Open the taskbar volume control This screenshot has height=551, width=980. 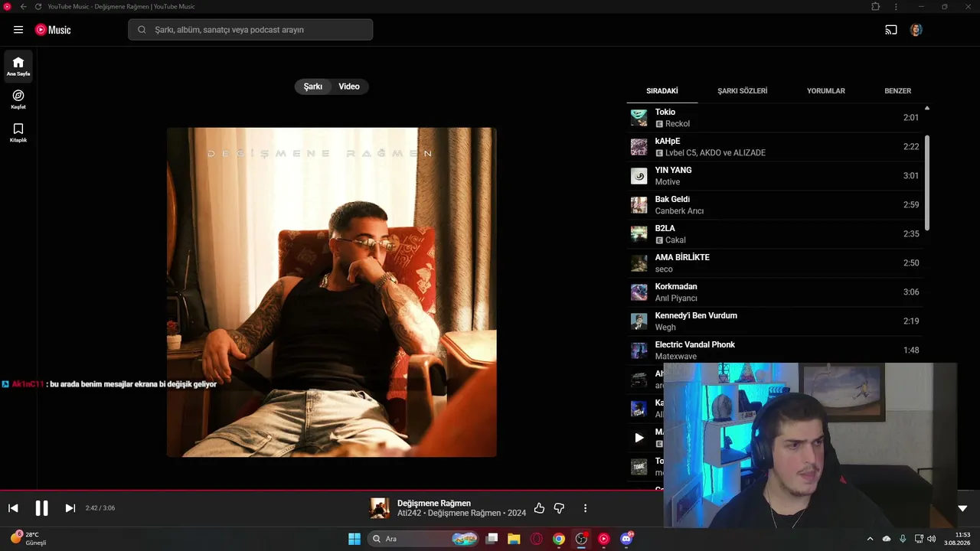pos(932,539)
